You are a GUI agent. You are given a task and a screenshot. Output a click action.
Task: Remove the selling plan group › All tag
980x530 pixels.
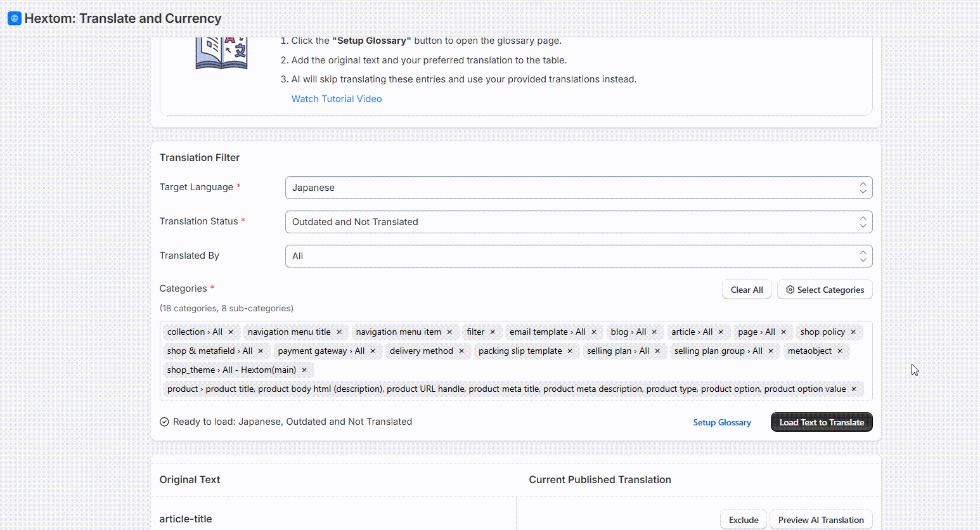(x=771, y=351)
